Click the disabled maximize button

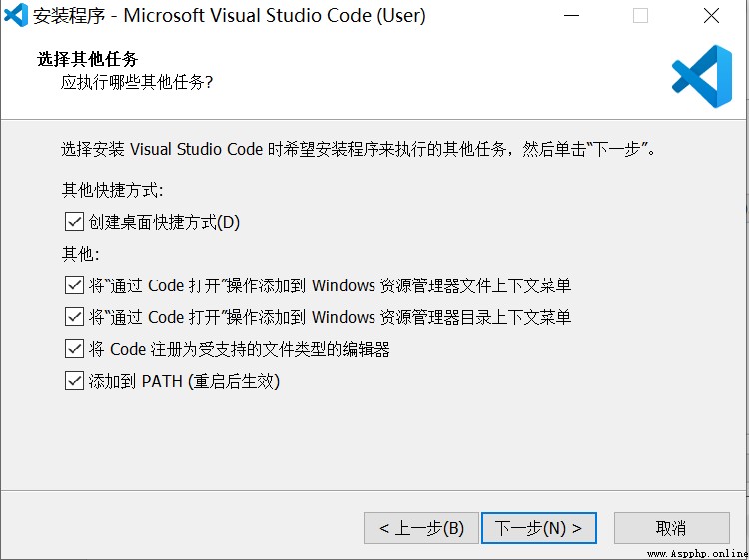pos(640,16)
